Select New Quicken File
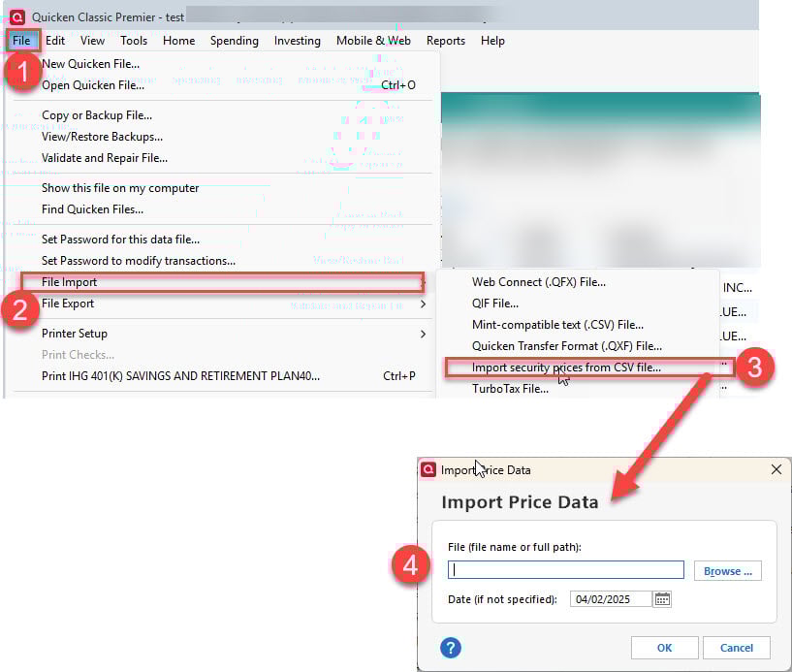 pos(90,64)
